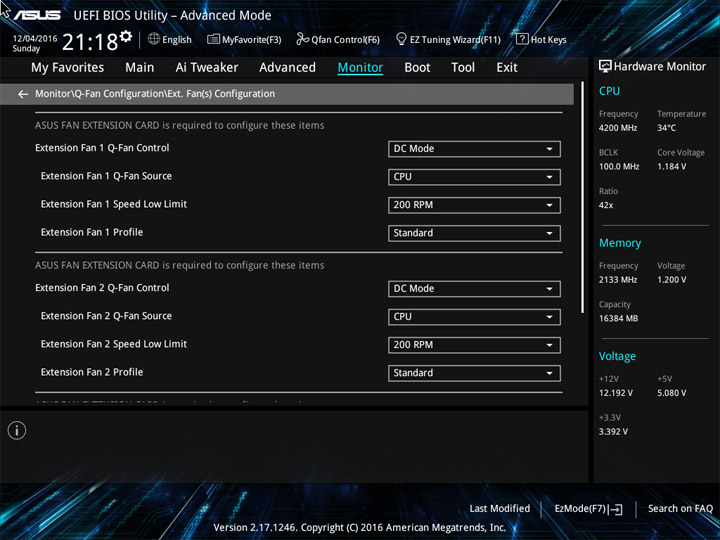
Task: Click the Voltage section heading
Action: [617, 356]
